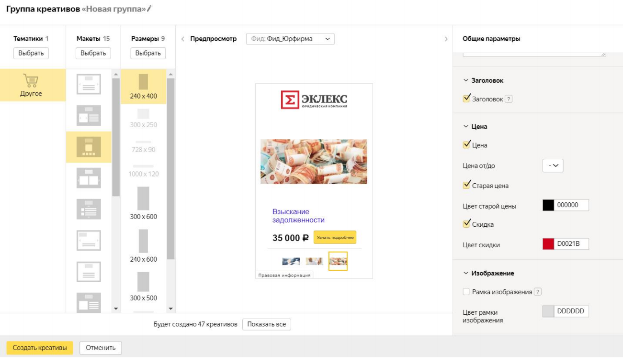Choose the second layout template icon
This screenshot has height=364, width=623.
[x=89, y=116]
